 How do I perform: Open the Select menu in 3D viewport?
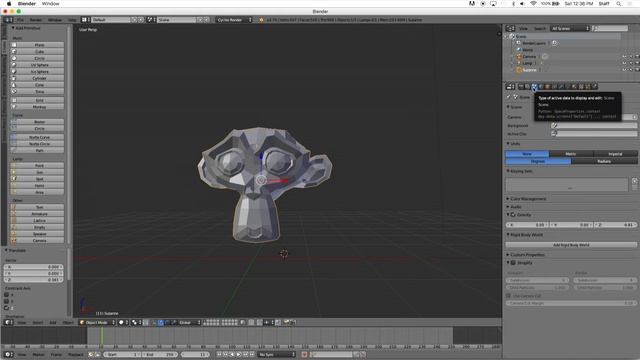pyautogui.click(x=38, y=322)
